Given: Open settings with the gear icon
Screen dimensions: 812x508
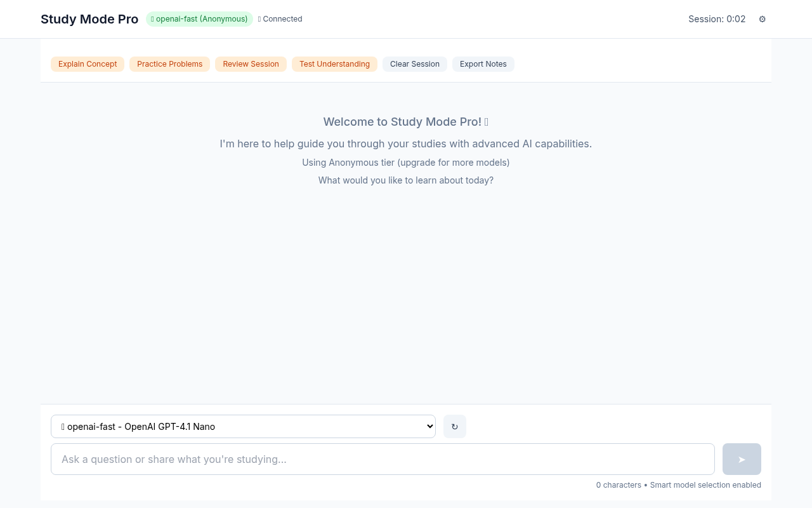Looking at the screenshot, I should tap(762, 19).
